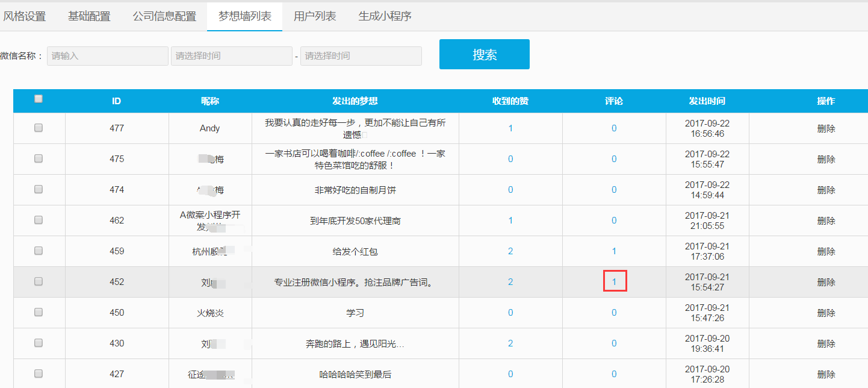Open the 公司信息配置 tab
This screenshot has width=868, height=388.
coord(164,16)
